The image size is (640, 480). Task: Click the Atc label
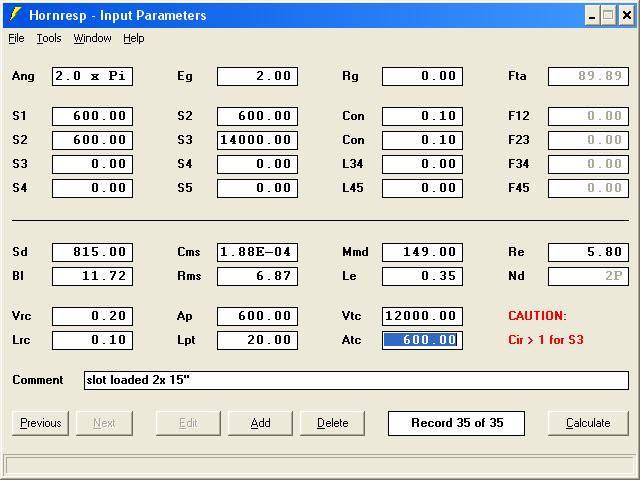(351, 340)
